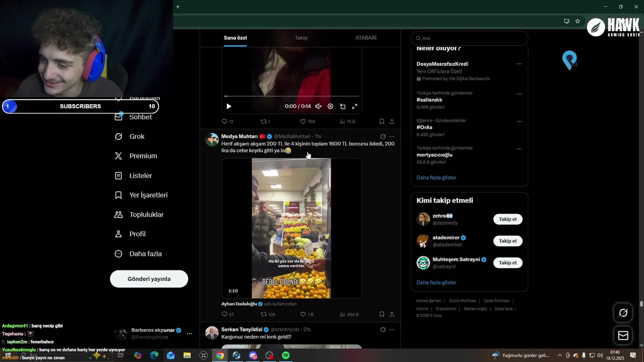
Task: Focus the Ara search field
Action: pyautogui.click(x=469, y=38)
